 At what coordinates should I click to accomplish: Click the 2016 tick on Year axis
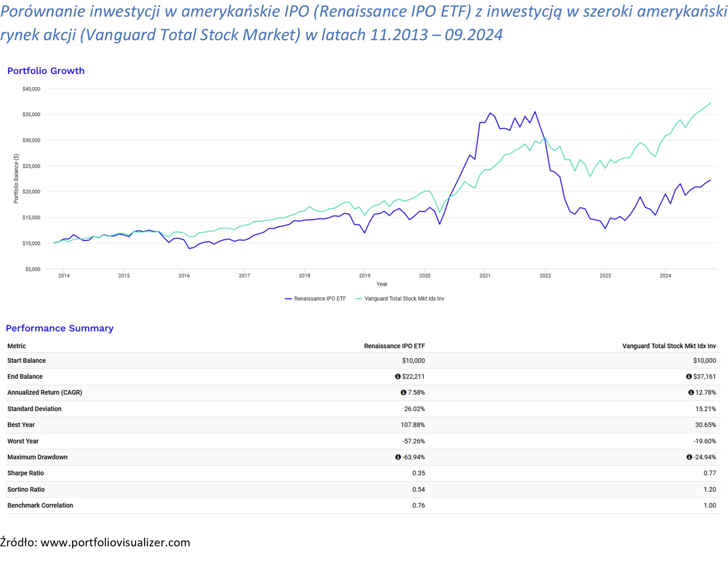point(184,275)
